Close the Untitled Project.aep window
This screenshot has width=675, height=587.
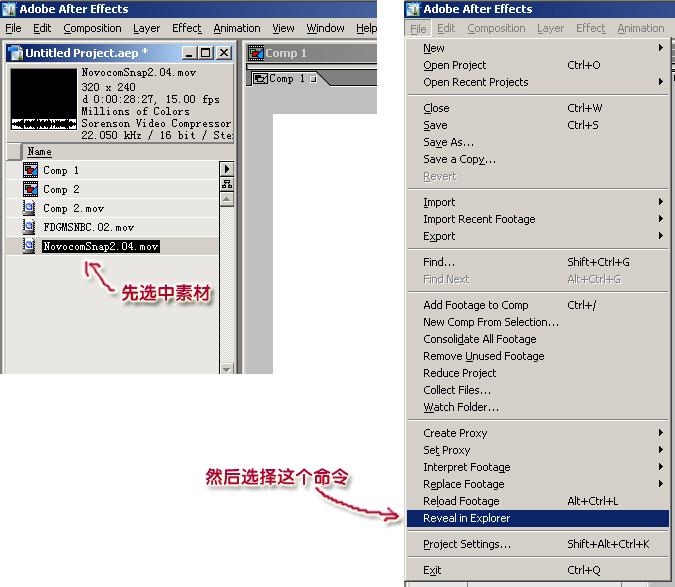pos(224,53)
